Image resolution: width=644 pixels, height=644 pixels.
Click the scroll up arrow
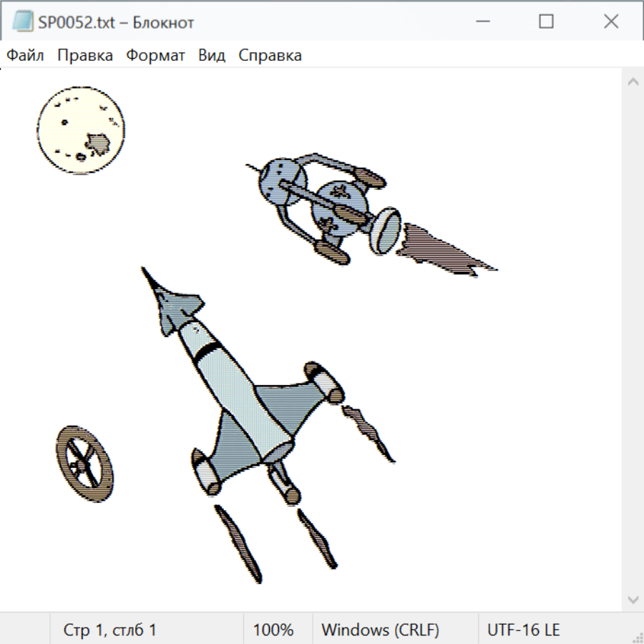coord(633,82)
